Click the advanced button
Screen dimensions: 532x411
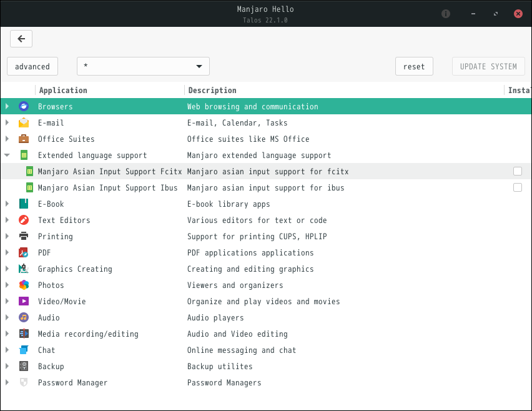click(32, 66)
